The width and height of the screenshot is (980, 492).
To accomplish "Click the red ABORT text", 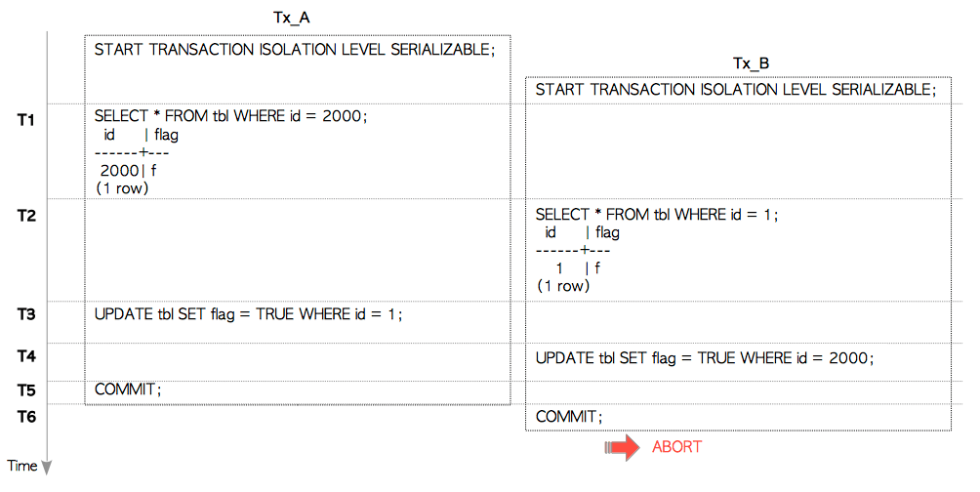I will pyautogui.click(x=676, y=447).
